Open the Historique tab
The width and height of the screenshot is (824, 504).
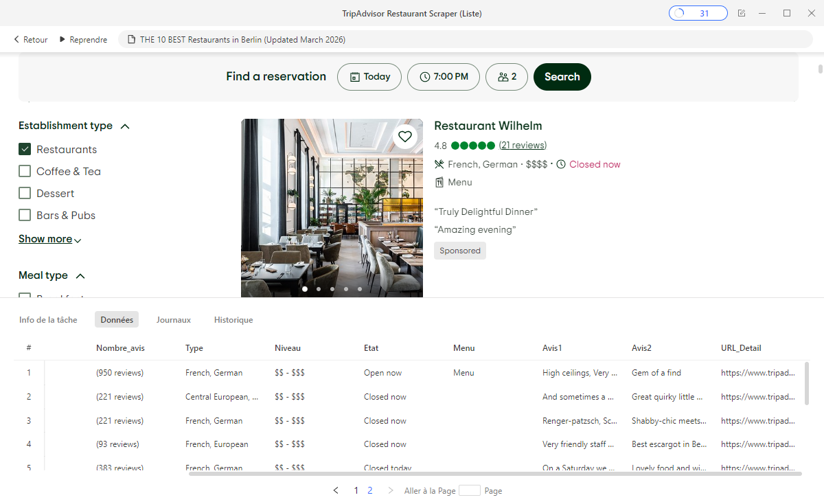point(233,319)
